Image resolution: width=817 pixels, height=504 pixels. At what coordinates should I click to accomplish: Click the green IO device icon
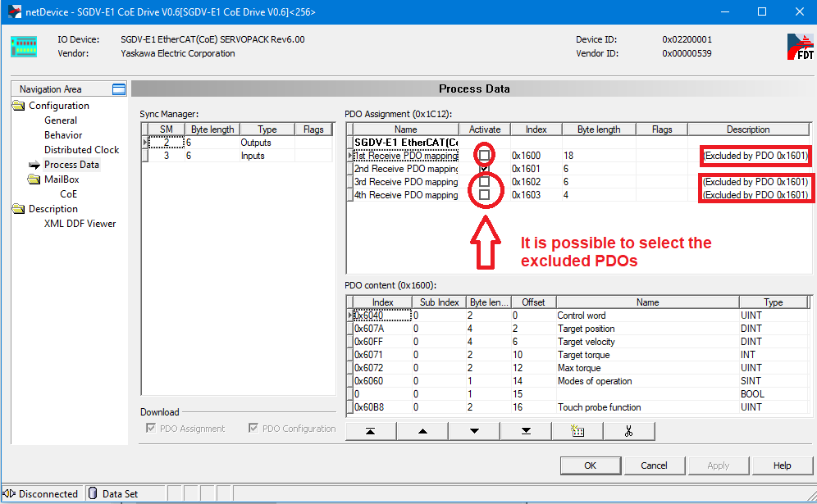coord(24,47)
